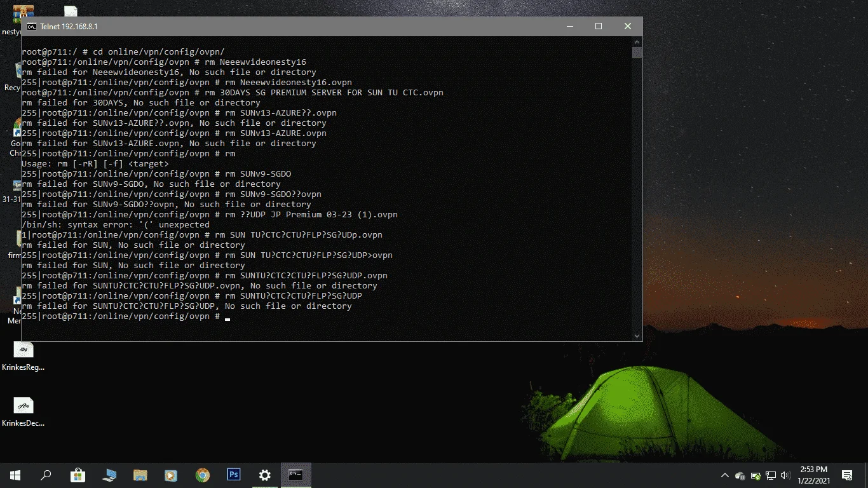
Task: Close the Telnet 192.168.8.1 window
Action: 628,26
